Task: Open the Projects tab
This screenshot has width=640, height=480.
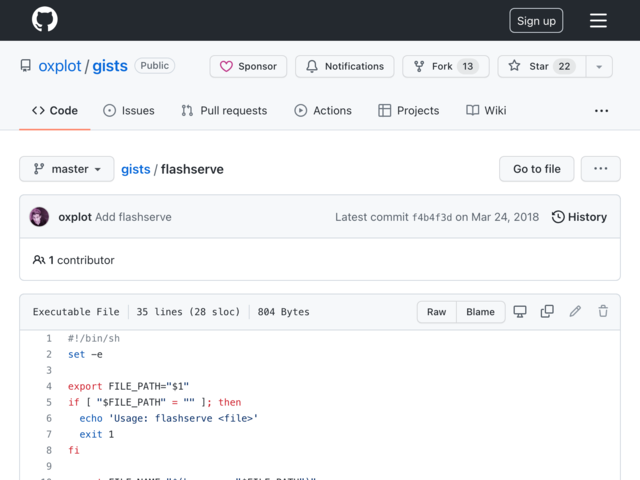Action: 409,111
